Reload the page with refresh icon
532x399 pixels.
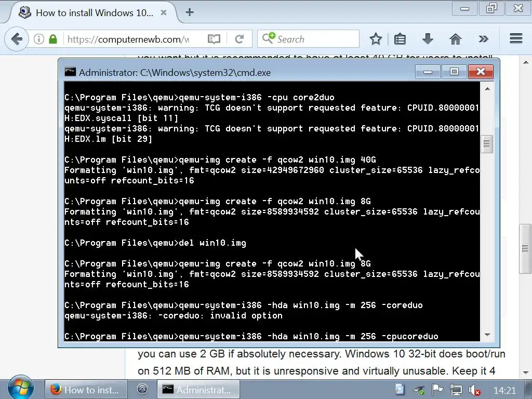240,39
